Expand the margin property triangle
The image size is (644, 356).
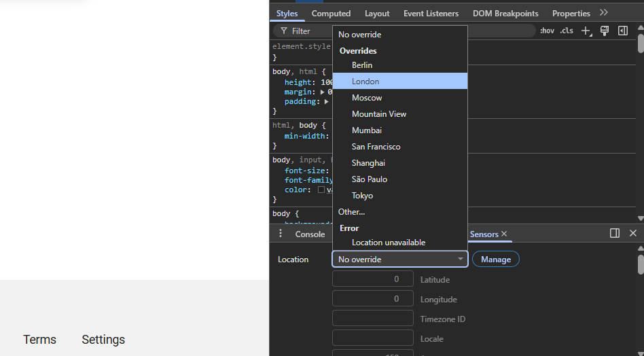coord(323,92)
